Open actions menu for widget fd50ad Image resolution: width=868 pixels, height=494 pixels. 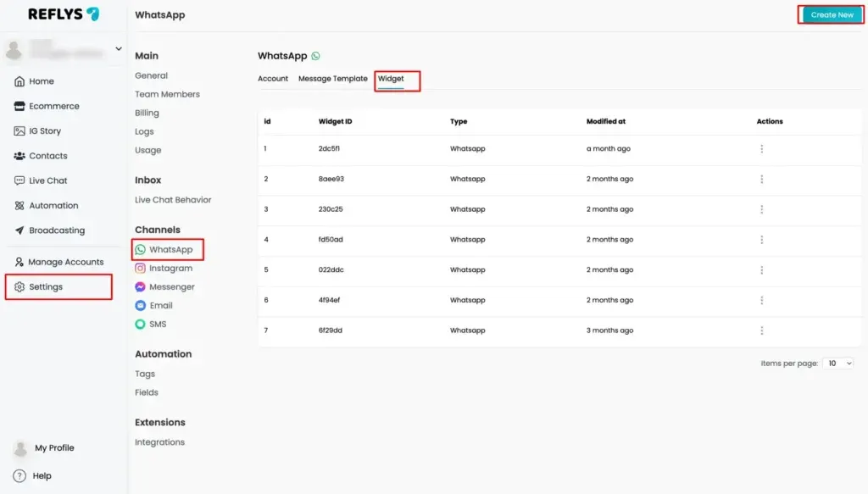coord(762,240)
